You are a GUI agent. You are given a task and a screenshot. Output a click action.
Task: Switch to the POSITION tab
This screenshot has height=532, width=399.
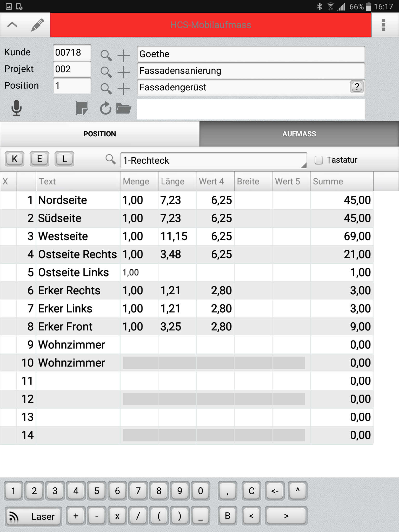click(99, 134)
